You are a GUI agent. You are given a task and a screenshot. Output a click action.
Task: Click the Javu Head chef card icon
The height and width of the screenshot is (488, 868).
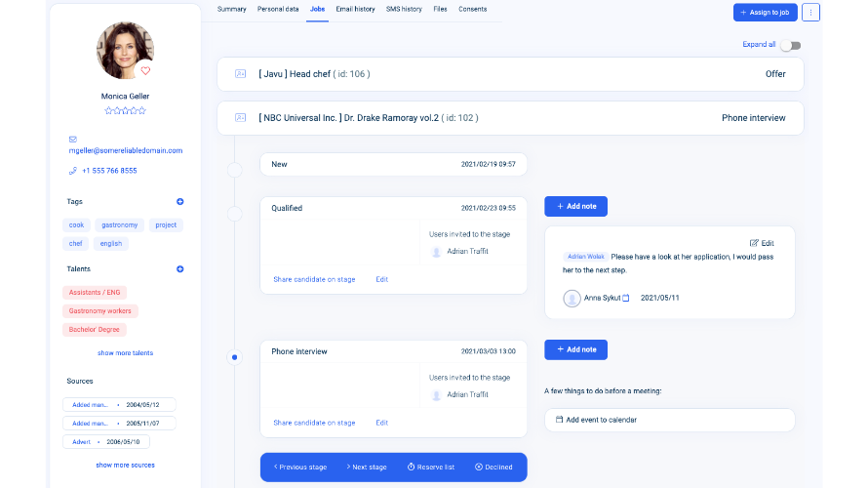[240, 73]
